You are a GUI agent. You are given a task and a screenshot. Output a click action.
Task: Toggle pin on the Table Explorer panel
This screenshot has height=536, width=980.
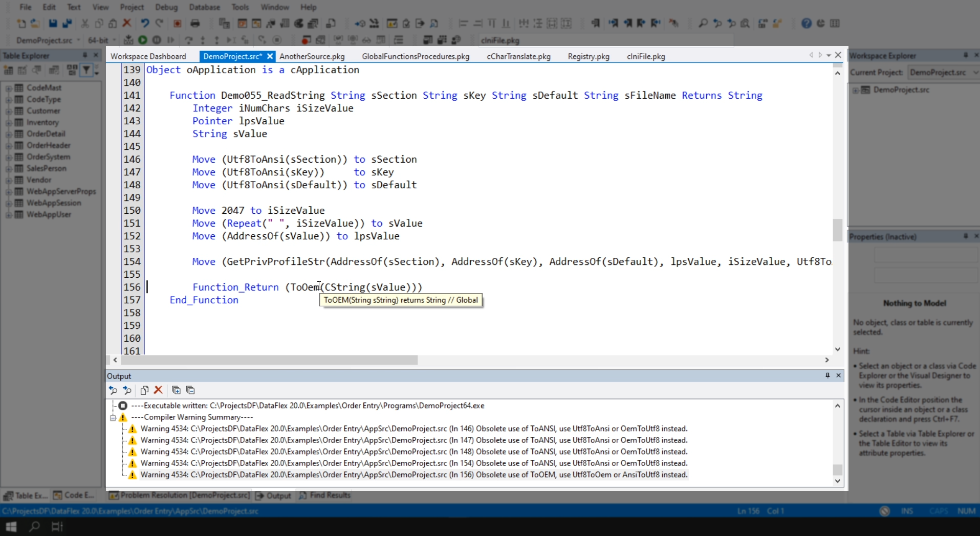pyautogui.click(x=85, y=55)
